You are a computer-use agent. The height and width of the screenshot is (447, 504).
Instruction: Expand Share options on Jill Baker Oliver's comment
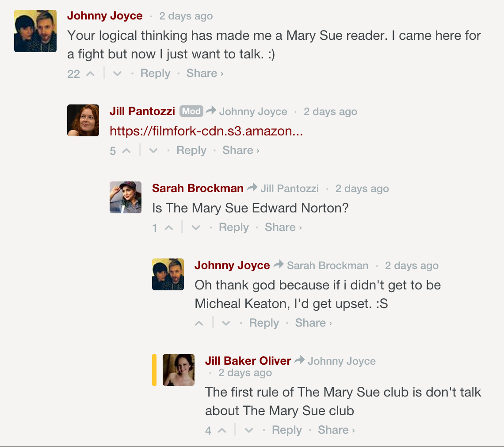336,430
